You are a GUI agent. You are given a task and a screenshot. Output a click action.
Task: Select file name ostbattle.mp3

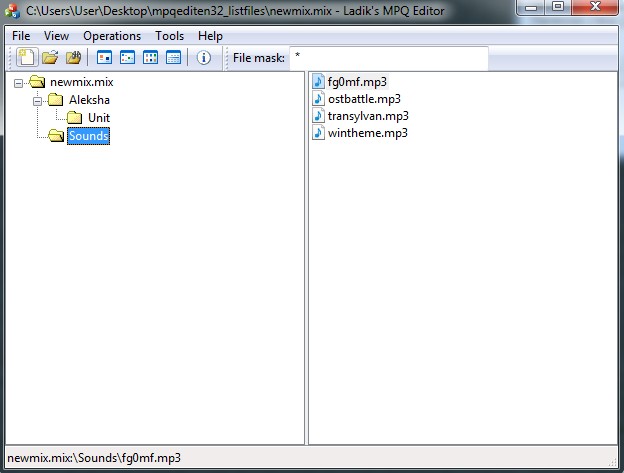click(x=364, y=99)
